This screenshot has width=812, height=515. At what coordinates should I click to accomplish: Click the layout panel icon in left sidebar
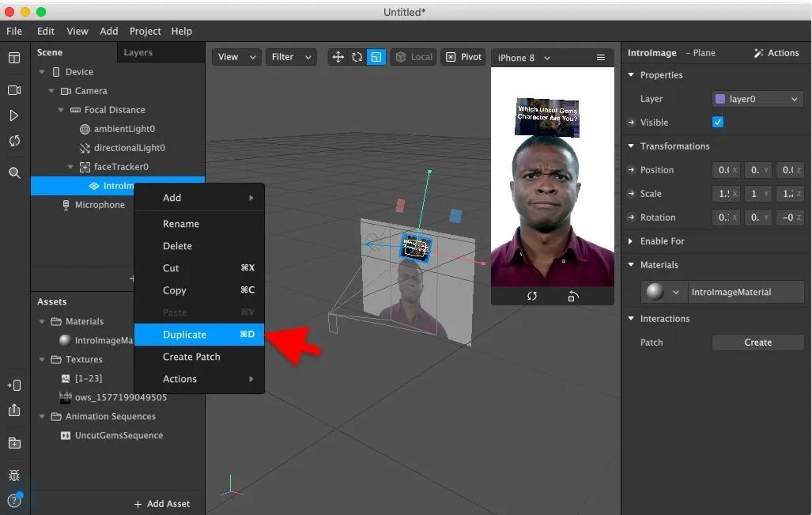pyautogui.click(x=14, y=58)
